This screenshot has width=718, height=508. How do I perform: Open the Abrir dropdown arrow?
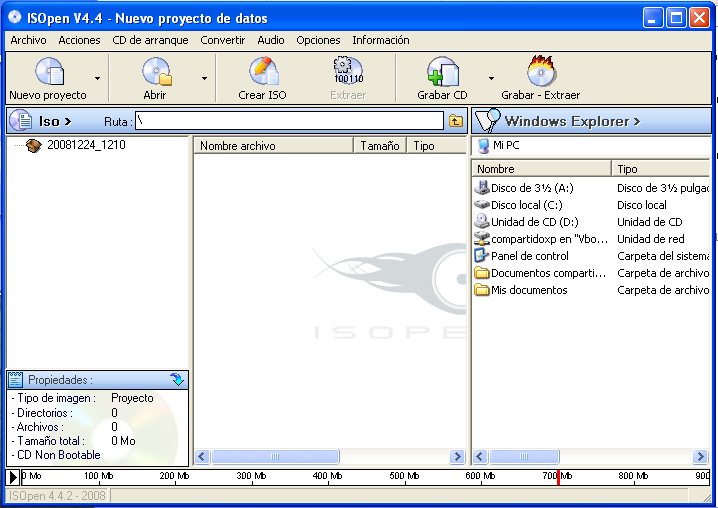(204, 78)
